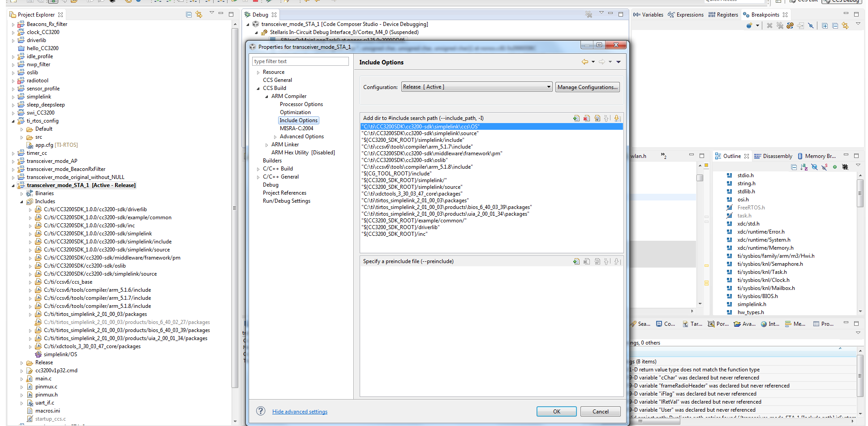Delete the selected include path entry

tap(587, 118)
